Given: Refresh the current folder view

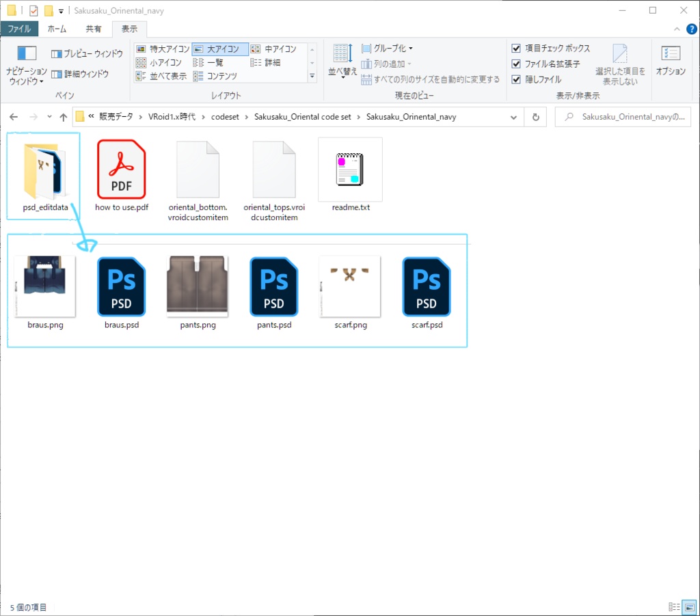Looking at the screenshot, I should pos(536,118).
